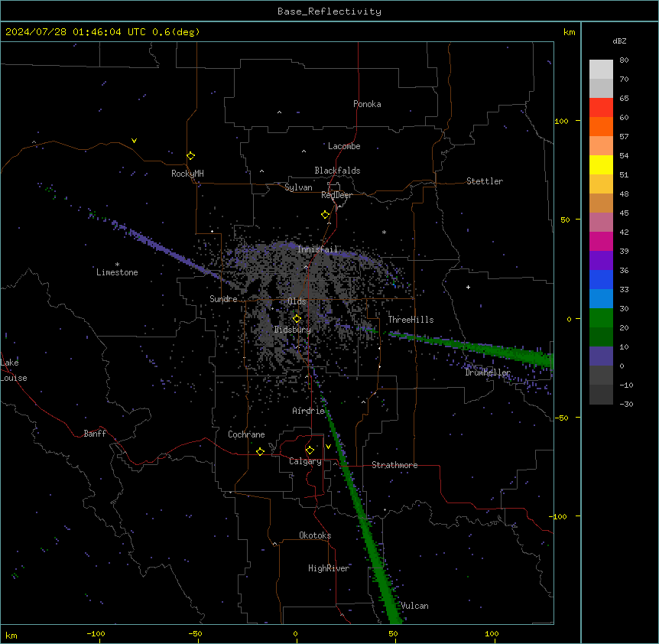The width and height of the screenshot is (659, 644).
Task: Click the Base_Reflectivity title text
Action: [x=329, y=11]
